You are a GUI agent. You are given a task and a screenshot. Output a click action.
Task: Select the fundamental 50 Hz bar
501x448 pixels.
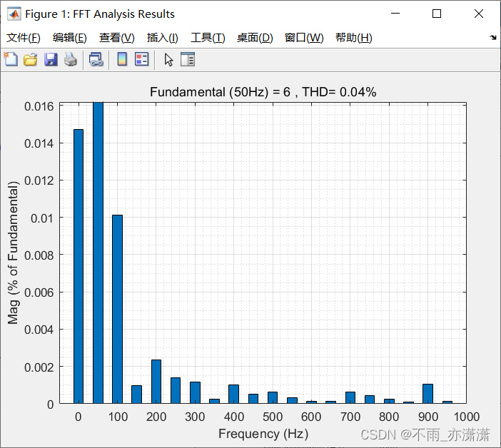(x=98, y=253)
